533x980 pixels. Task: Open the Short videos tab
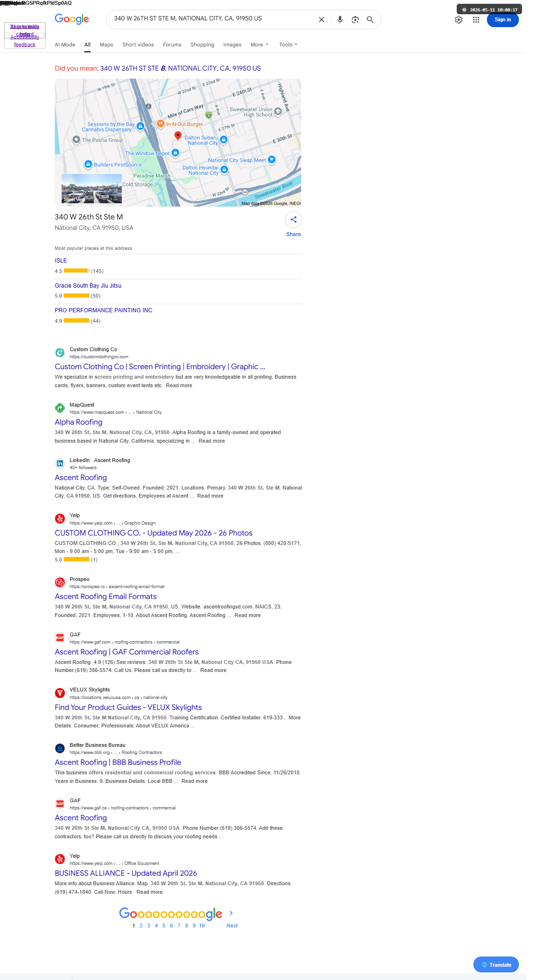[138, 45]
